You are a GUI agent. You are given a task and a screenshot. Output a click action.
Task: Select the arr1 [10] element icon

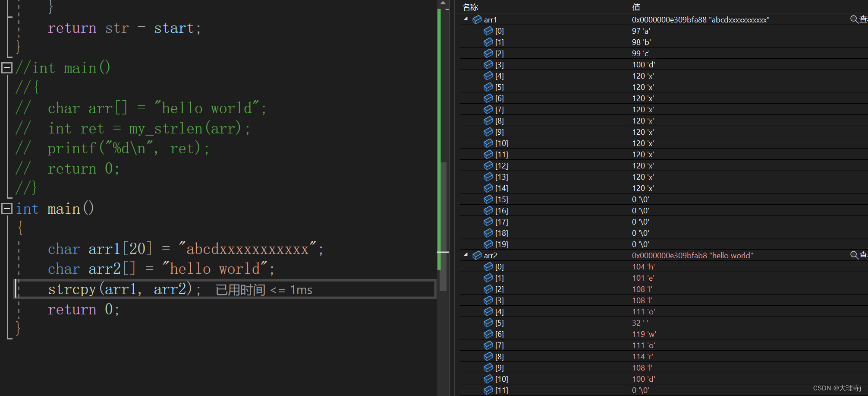coord(488,143)
